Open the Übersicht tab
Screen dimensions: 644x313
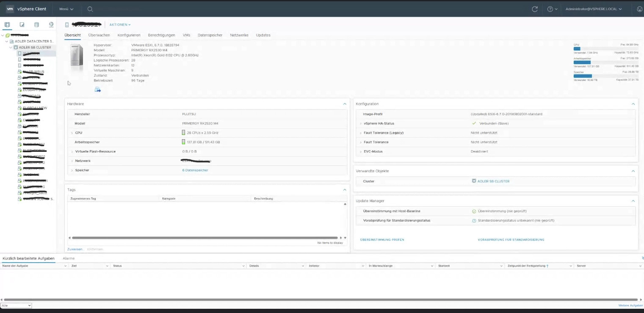72,35
